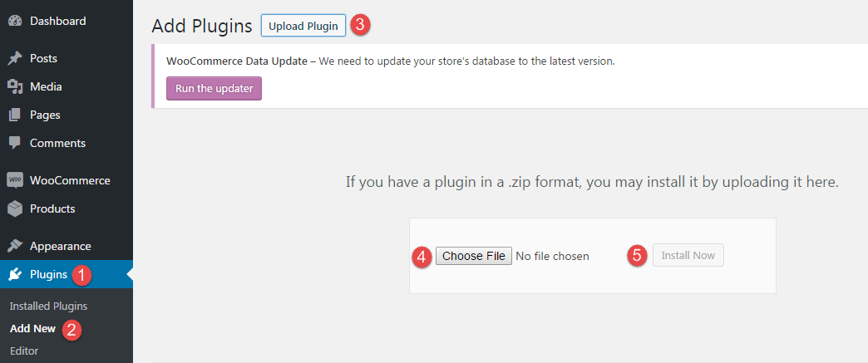Open the plugin Editor submenu item
The width and height of the screenshot is (868, 363).
tap(24, 351)
